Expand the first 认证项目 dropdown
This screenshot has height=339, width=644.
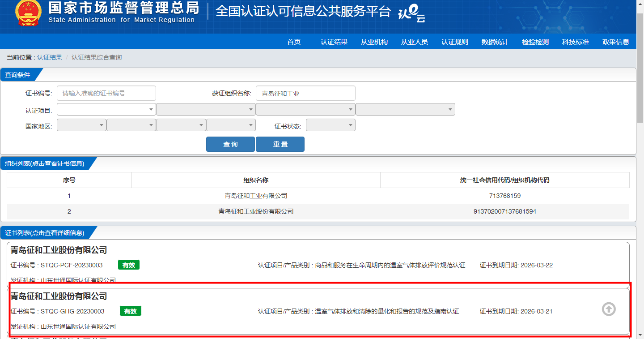pyautogui.click(x=106, y=109)
